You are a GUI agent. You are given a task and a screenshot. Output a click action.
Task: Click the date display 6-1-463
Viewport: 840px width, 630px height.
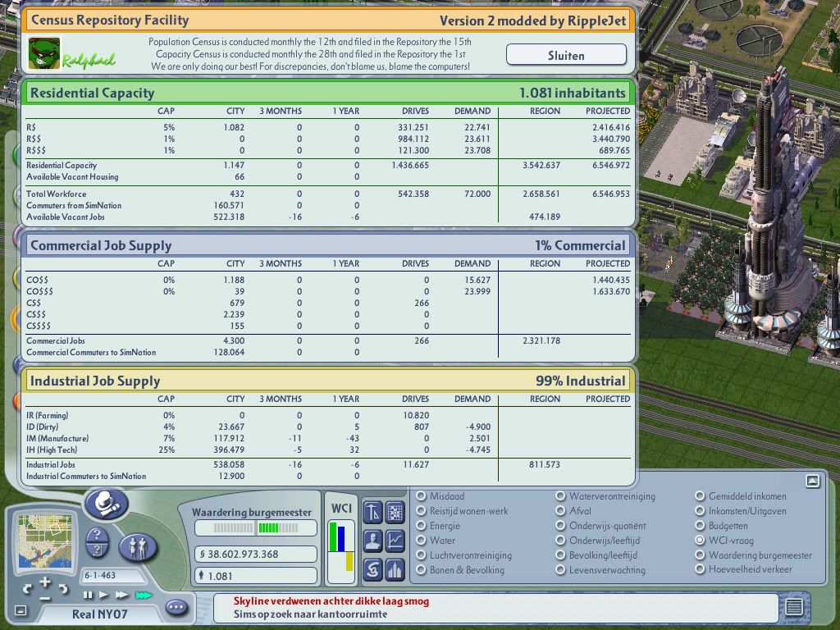pyautogui.click(x=111, y=575)
